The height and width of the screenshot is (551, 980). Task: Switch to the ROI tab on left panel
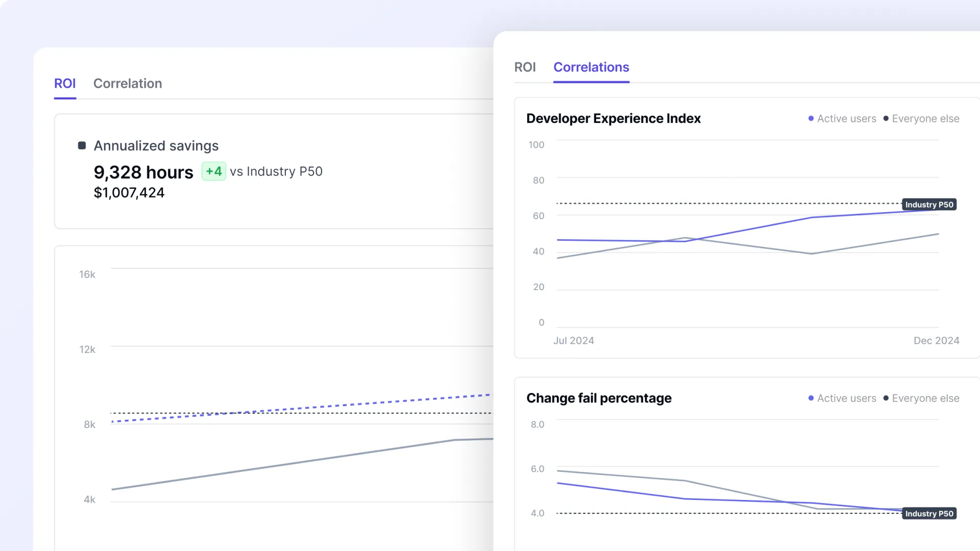(65, 84)
